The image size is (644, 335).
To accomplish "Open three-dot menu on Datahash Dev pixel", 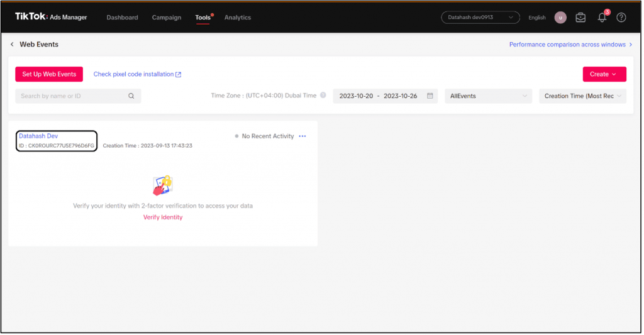I will pyautogui.click(x=303, y=136).
